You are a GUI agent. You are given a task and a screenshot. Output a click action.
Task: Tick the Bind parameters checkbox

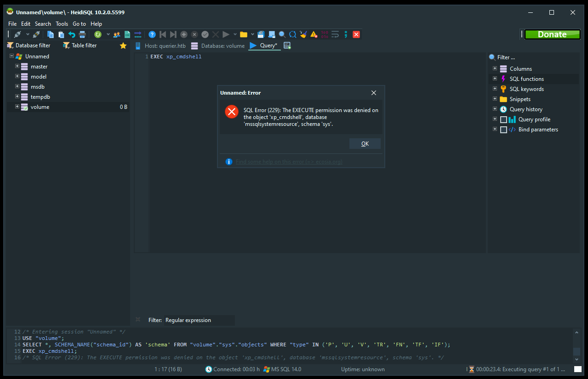(503, 130)
